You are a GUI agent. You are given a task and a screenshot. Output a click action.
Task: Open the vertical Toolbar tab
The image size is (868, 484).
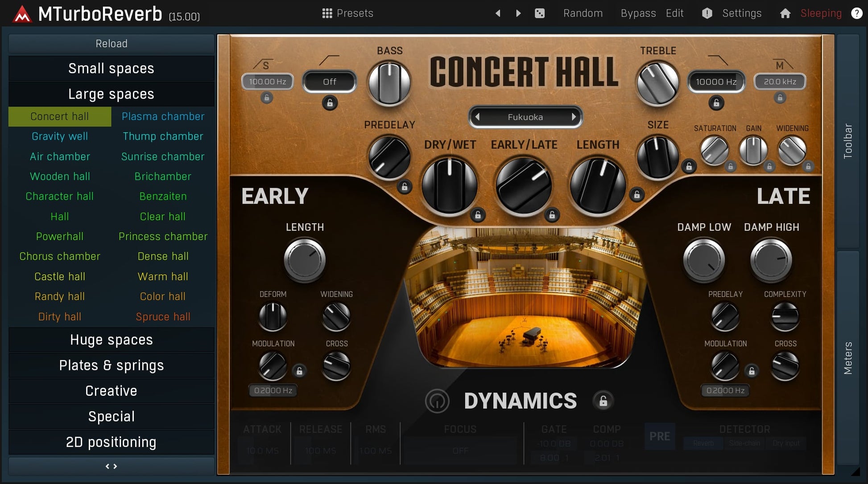848,141
